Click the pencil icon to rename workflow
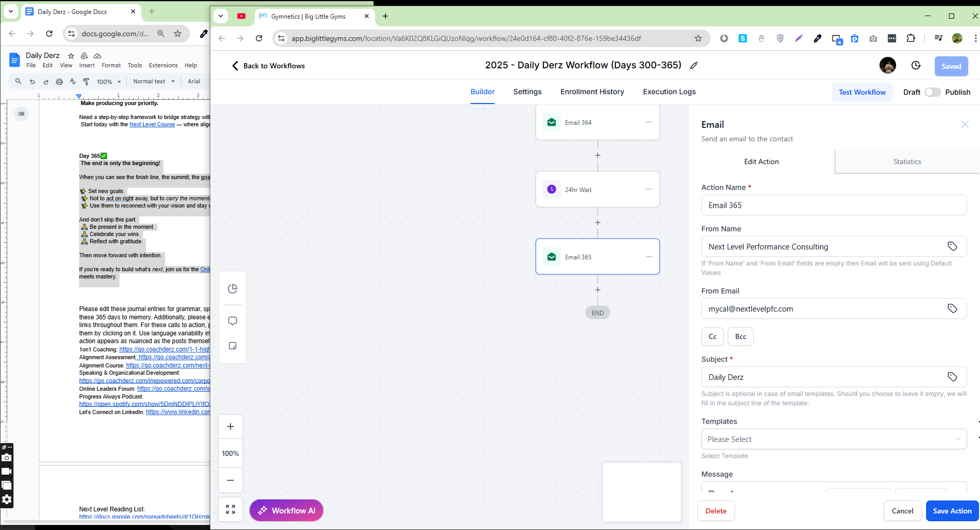This screenshot has width=980, height=530. [694, 65]
